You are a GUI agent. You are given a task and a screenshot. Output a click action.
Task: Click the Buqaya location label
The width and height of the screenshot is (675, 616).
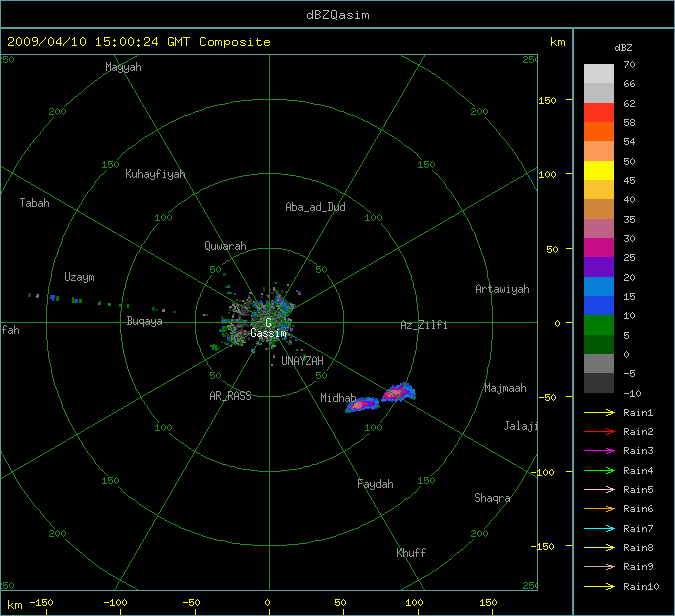pos(145,321)
